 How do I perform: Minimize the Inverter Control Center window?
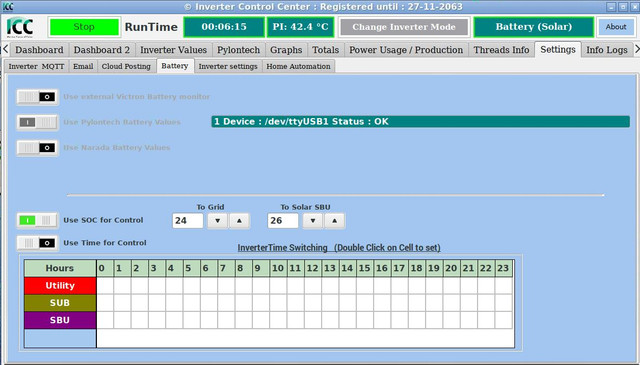[x=611, y=7]
